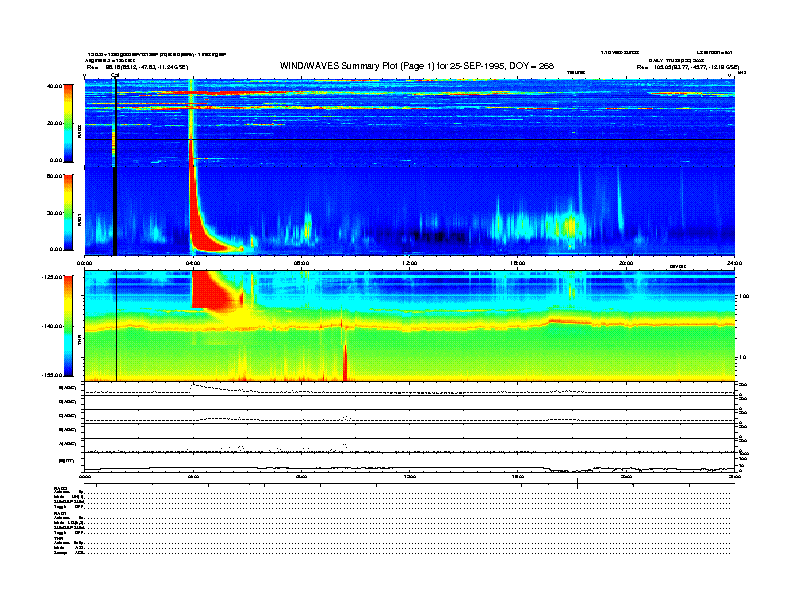
Task: Click 12:00 tick label below RAD1 spectrogram
Action: tap(410, 263)
